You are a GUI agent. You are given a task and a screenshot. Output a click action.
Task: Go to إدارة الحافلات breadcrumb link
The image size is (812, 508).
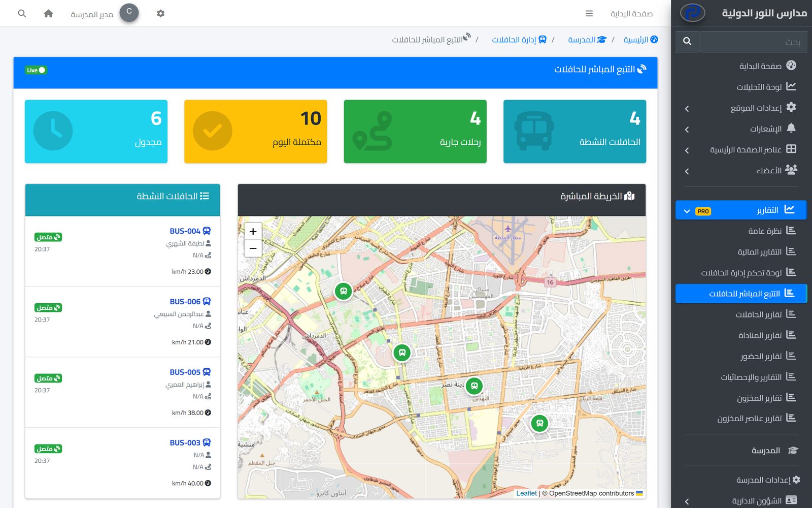tap(519, 40)
